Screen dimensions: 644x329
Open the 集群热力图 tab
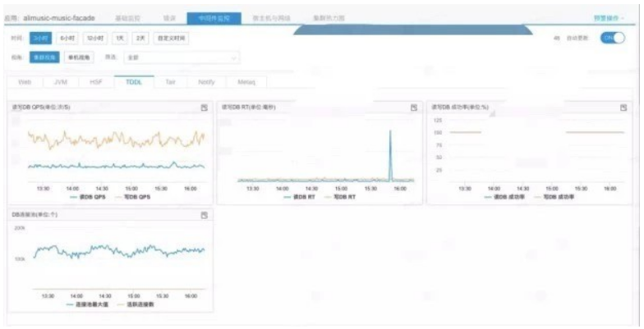pos(329,18)
